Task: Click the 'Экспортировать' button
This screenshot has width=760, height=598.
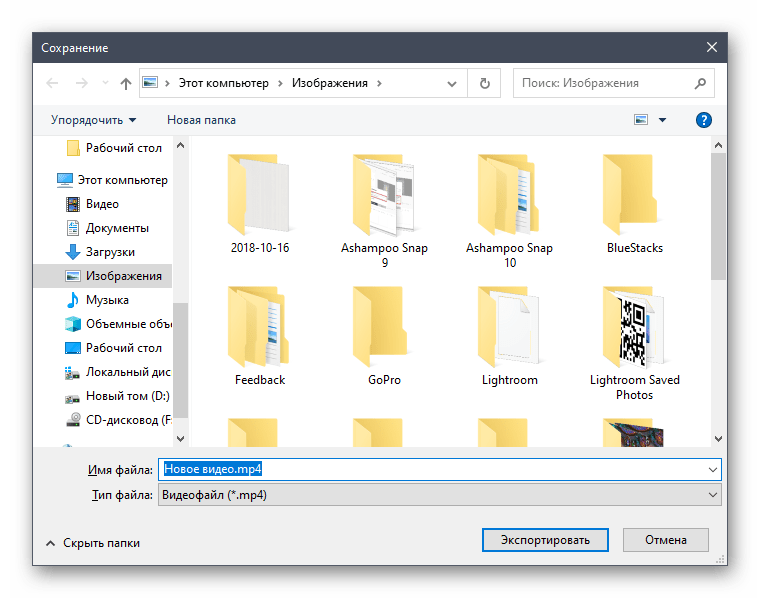Action: click(x=545, y=540)
